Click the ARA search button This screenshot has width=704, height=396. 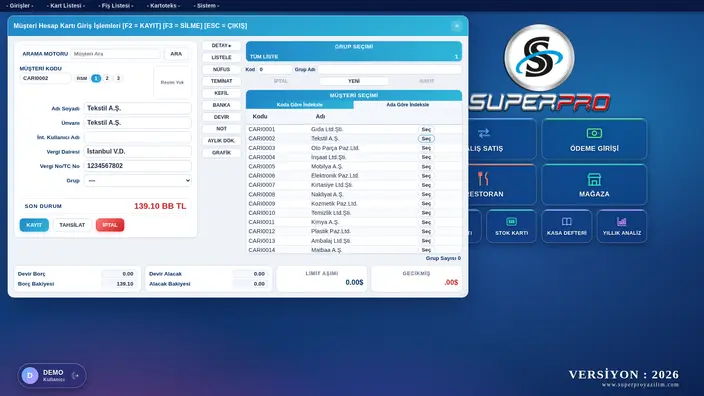coord(176,54)
